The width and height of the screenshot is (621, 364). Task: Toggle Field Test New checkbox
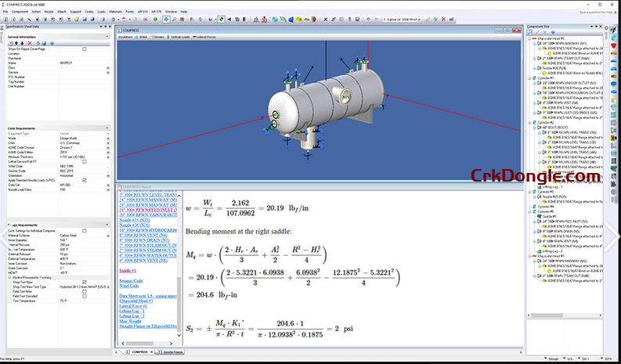point(85,291)
